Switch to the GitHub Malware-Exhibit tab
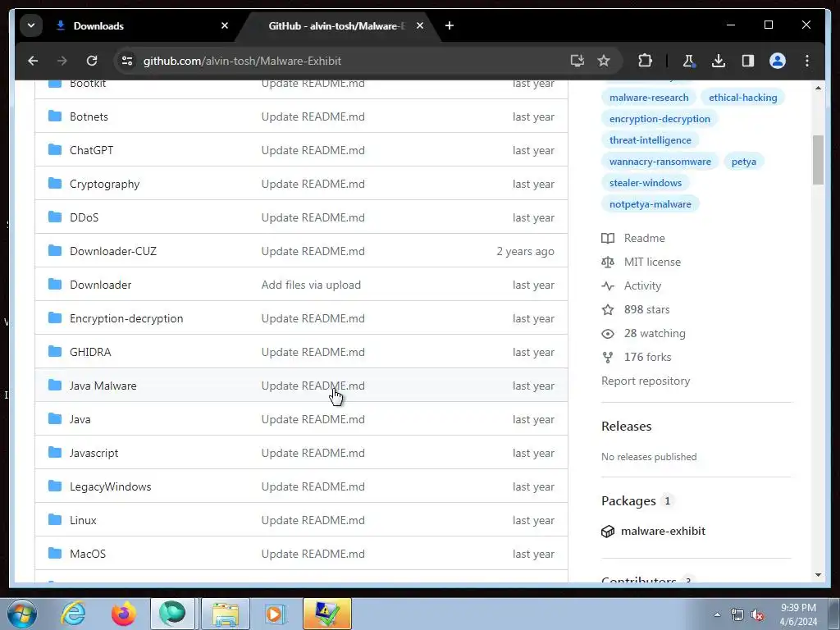The width and height of the screenshot is (840, 630). click(x=336, y=25)
